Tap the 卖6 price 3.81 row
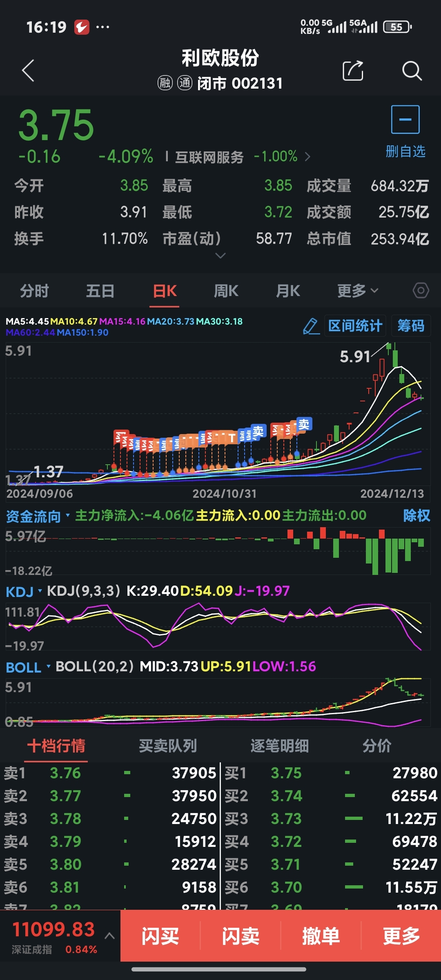This screenshot has height=980, width=441. tap(110, 887)
